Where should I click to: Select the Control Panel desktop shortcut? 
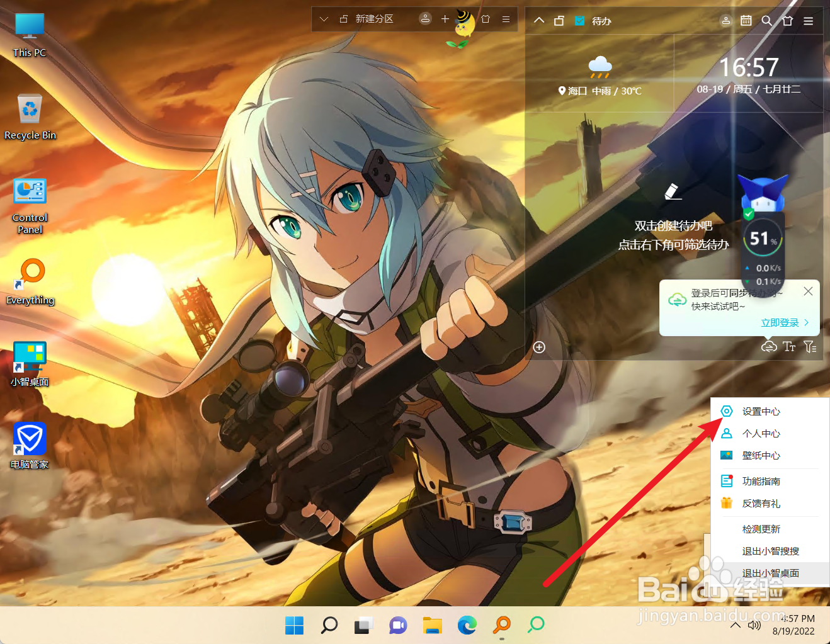point(30,206)
